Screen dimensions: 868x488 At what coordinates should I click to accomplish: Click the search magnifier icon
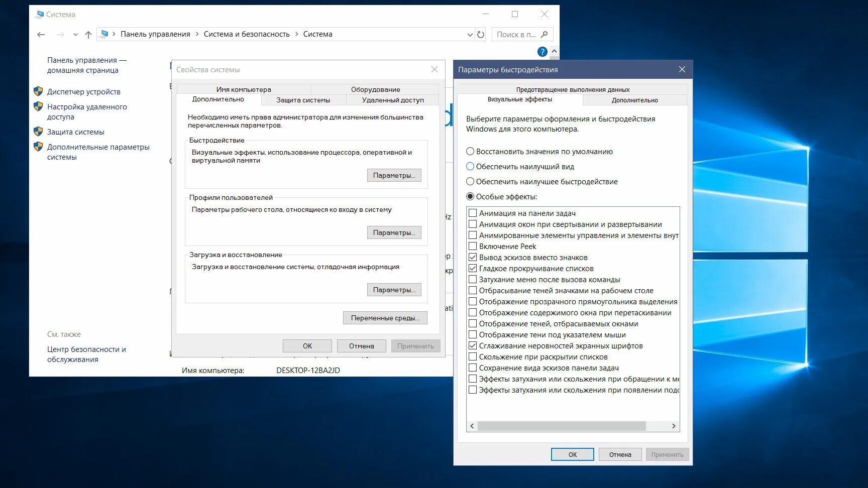point(545,34)
